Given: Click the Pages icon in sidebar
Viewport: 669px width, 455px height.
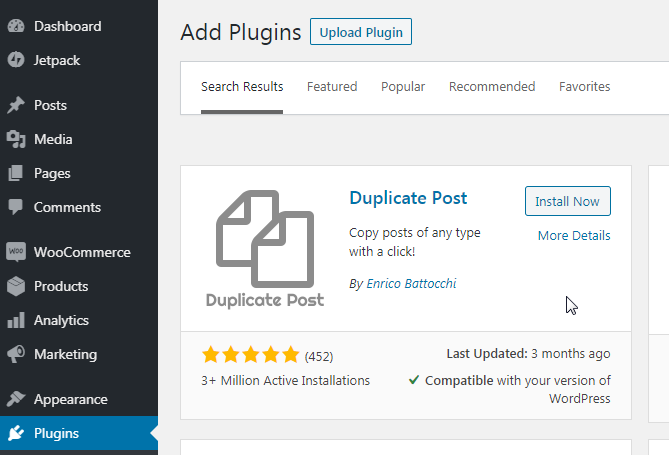Looking at the screenshot, I should click(15, 173).
